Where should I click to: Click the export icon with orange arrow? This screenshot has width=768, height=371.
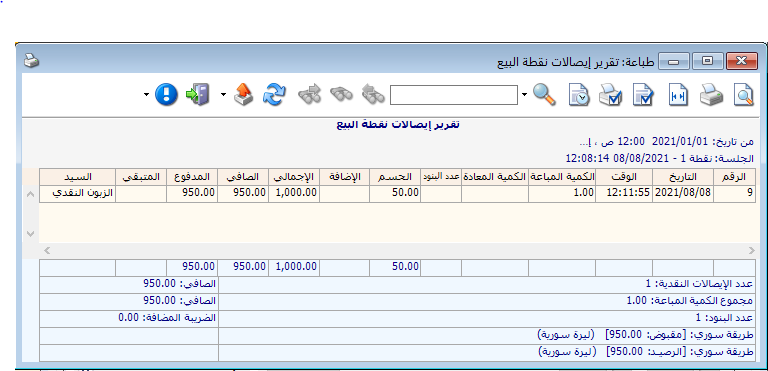click(243, 94)
